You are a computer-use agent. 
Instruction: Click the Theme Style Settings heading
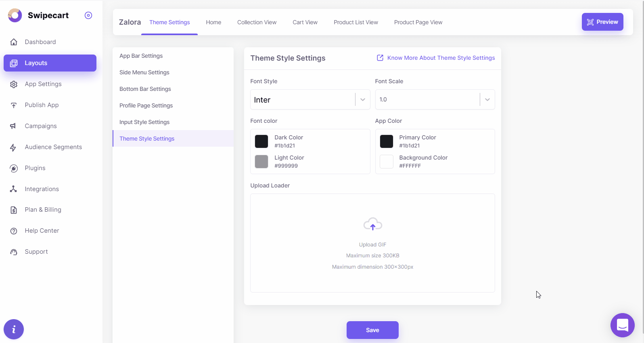[288, 58]
